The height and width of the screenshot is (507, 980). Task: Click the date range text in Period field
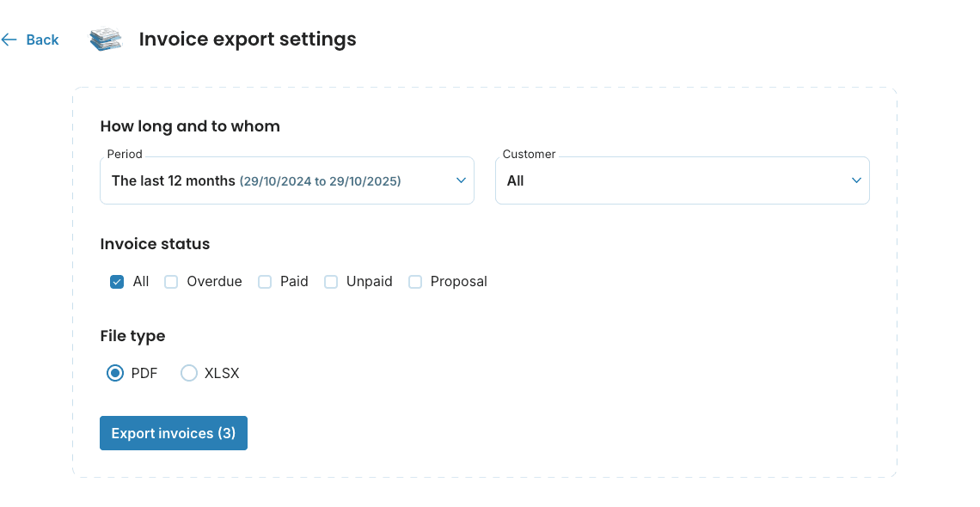[x=320, y=181]
